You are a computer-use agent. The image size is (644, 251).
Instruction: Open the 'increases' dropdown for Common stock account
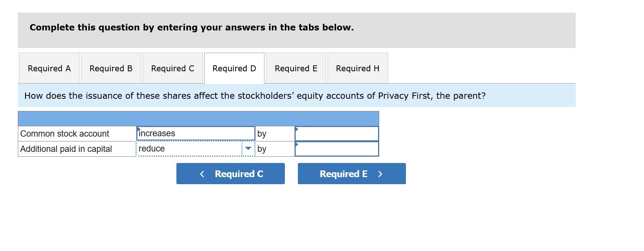tap(195, 133)
